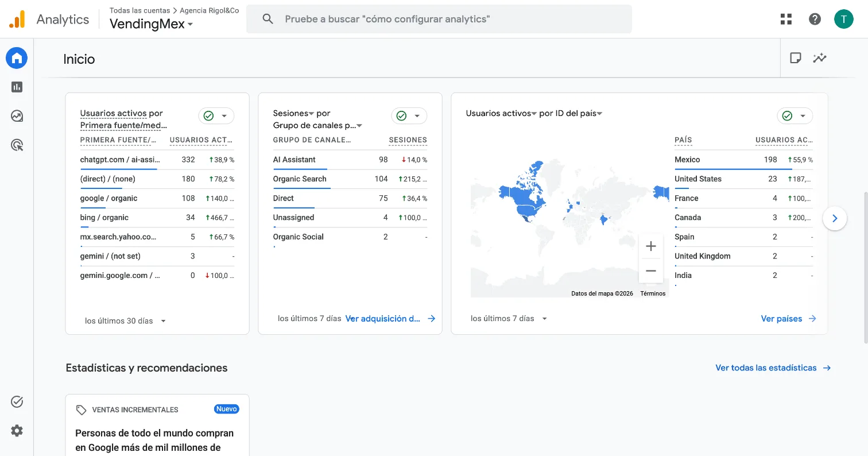Select the 'AI Assistant' channel row

click(x=350, y=160)
